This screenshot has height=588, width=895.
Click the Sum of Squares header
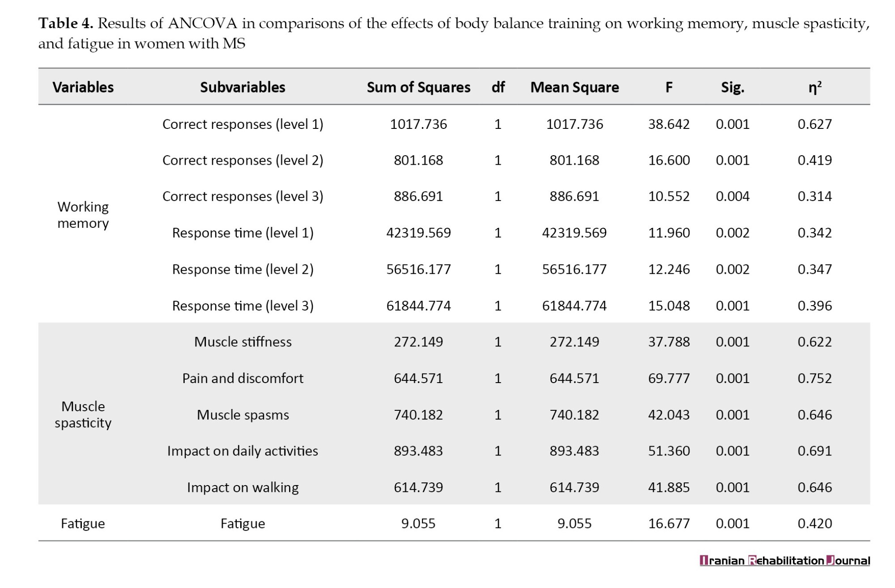point(418,87)
